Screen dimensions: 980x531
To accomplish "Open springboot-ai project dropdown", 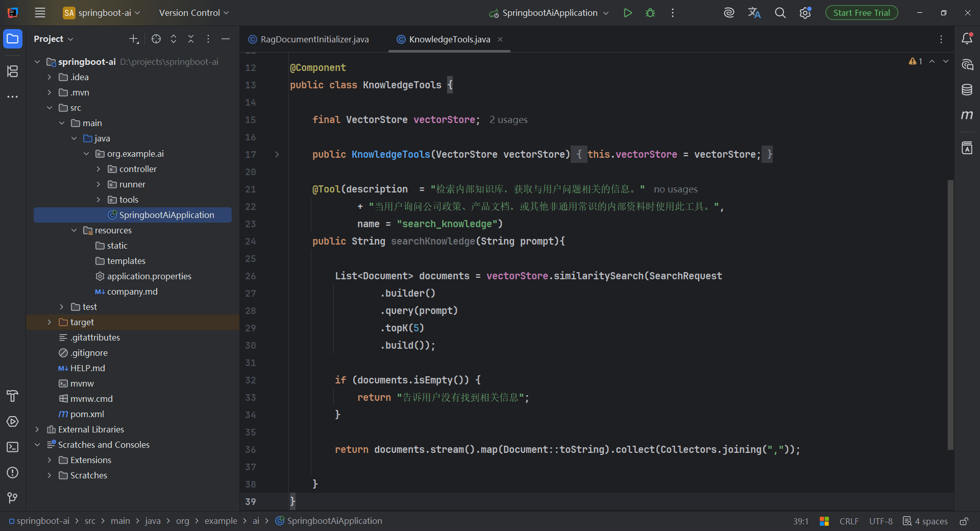I will click(x=102, y=13).
